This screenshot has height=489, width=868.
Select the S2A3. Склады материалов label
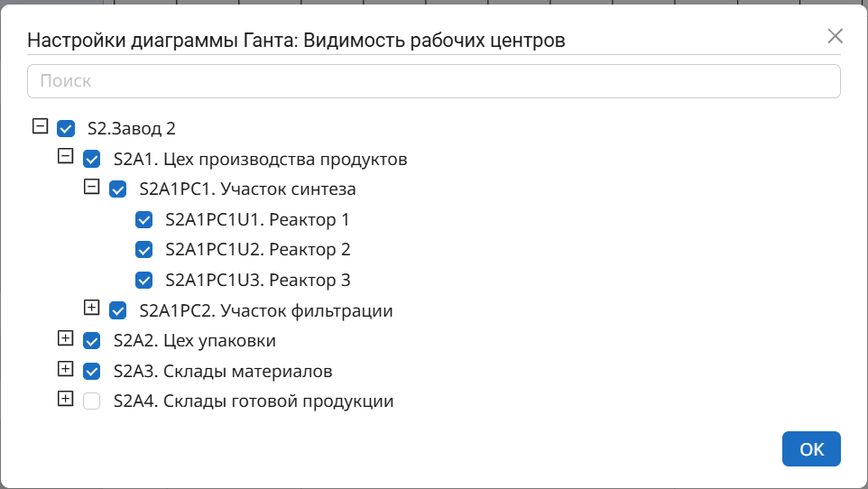(x=223, y=371)
